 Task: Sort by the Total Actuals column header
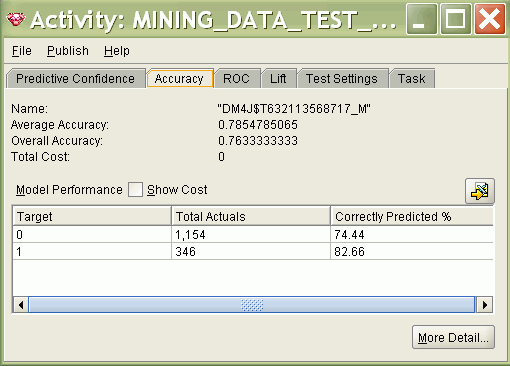251,217
